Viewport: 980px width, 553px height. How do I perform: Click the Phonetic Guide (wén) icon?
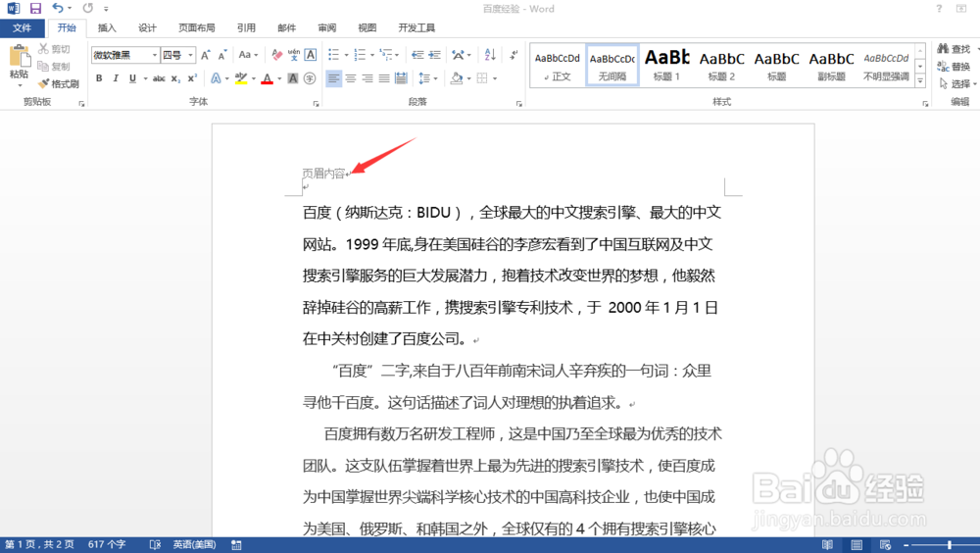coord(294,55)
